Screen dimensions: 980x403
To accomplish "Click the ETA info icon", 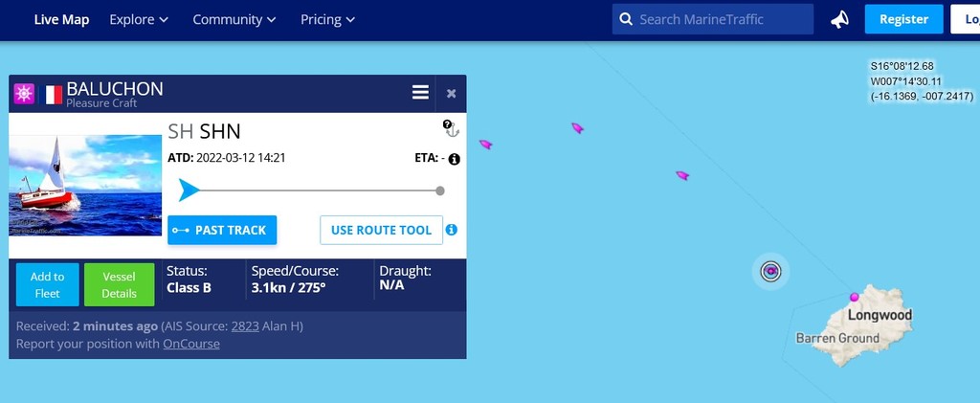I will [455, 159].
